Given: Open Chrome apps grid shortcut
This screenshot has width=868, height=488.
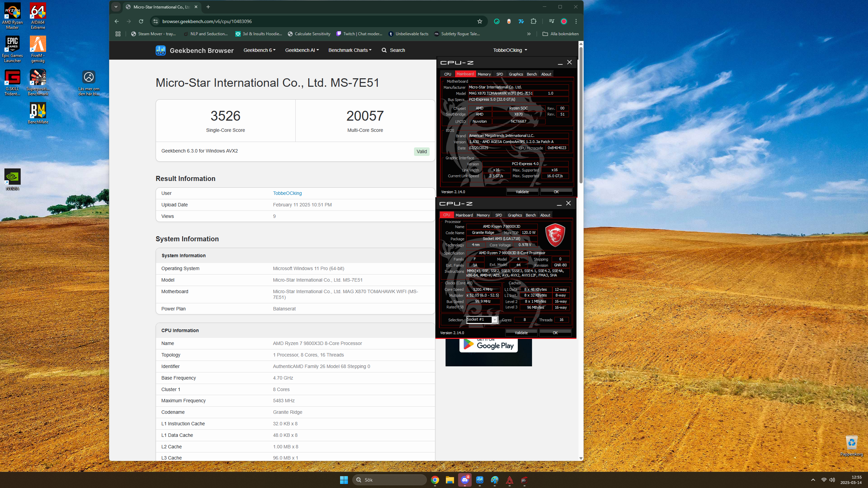Looking at the screenshot, I should tap(118, 34).
